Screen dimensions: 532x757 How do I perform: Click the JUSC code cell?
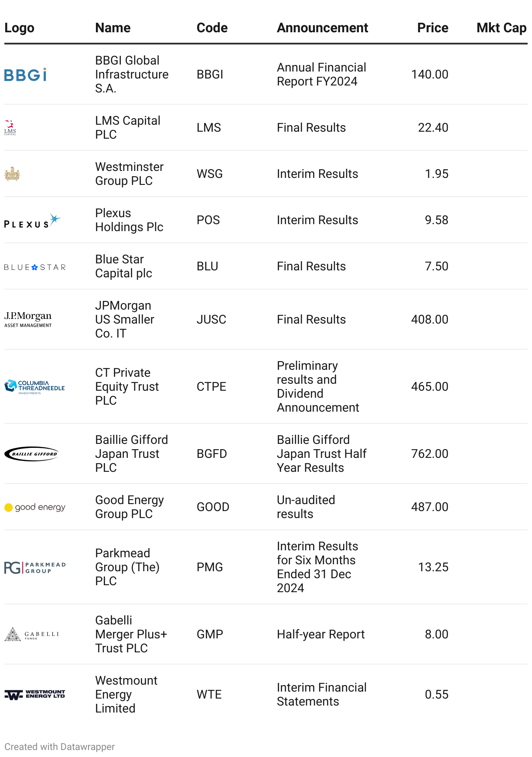pyautogui.click(x=211, y=320)
